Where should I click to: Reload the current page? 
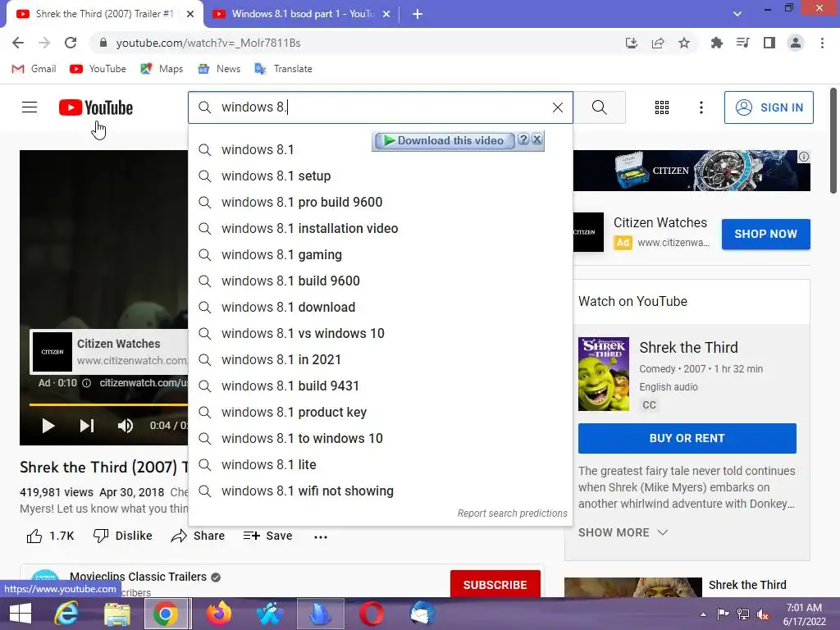(71, 43)
